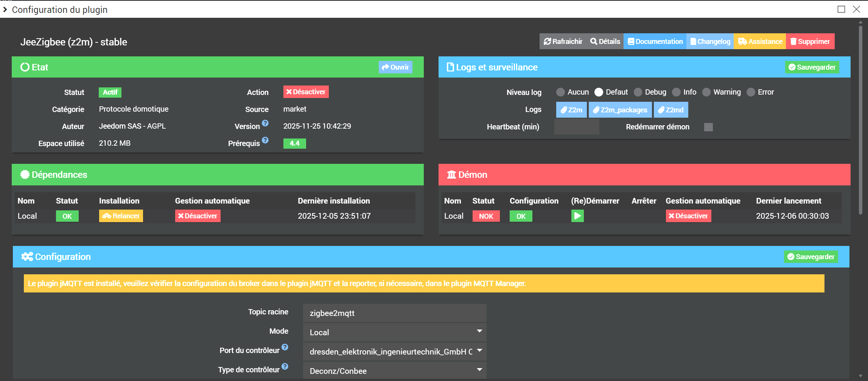Open the Type de contrôleur dropdown
This screenshot has width=868, height=381.
[394, 371]
